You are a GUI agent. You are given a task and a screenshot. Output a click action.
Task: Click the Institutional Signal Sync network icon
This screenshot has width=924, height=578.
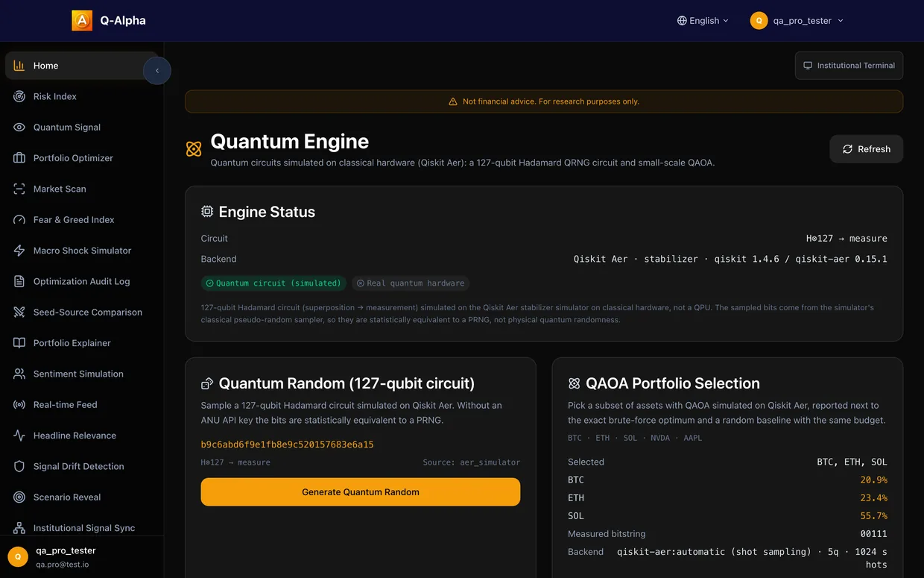point(19,528)
